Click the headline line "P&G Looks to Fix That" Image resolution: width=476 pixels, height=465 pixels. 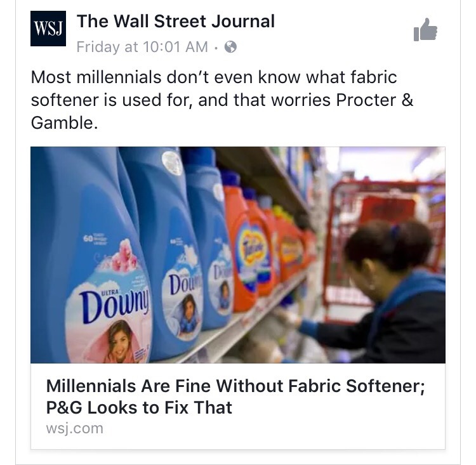click(x=139, y=408)
